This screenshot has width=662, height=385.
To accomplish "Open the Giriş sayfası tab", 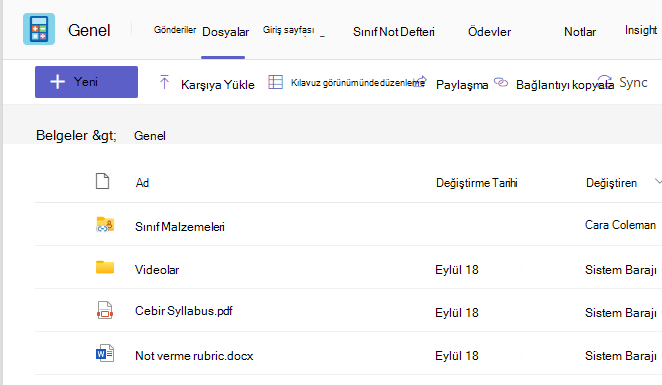I will click(x=288, y=30).
